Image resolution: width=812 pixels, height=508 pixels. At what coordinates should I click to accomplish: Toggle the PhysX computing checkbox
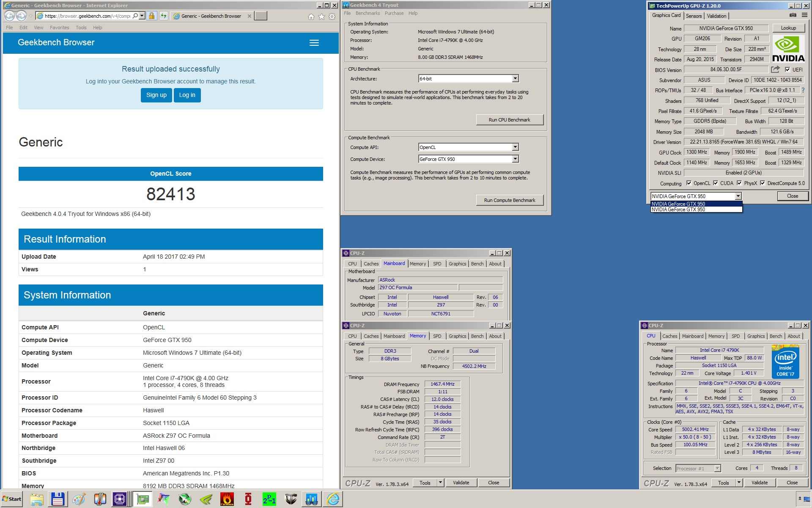(739, 183)
